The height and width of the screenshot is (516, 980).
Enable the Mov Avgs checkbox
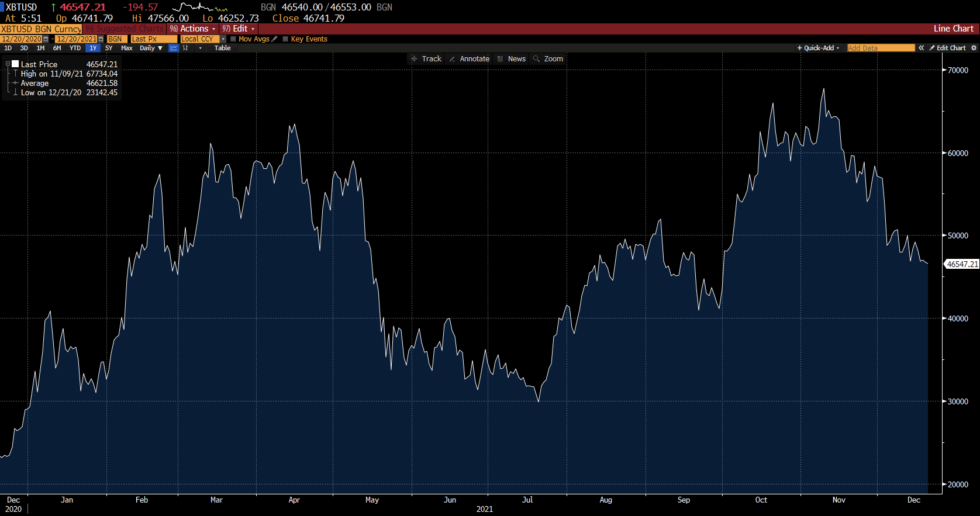tap(233, 39)
